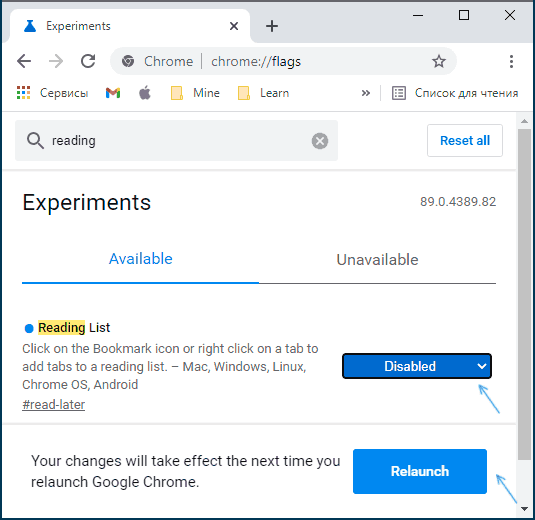Open the Reading List Disabled dropdown
The width and height of the screenshot is (535, 520).
tap(417, 366)
